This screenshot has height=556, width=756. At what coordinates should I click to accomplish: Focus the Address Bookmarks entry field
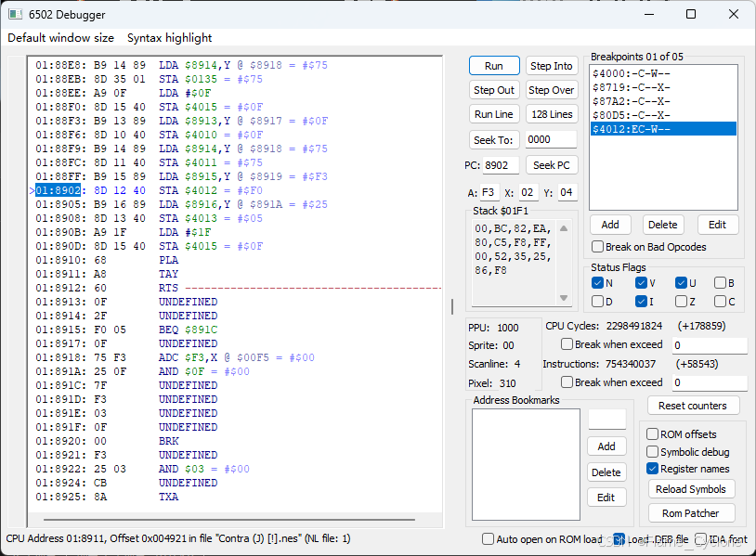tap(607, 420)
